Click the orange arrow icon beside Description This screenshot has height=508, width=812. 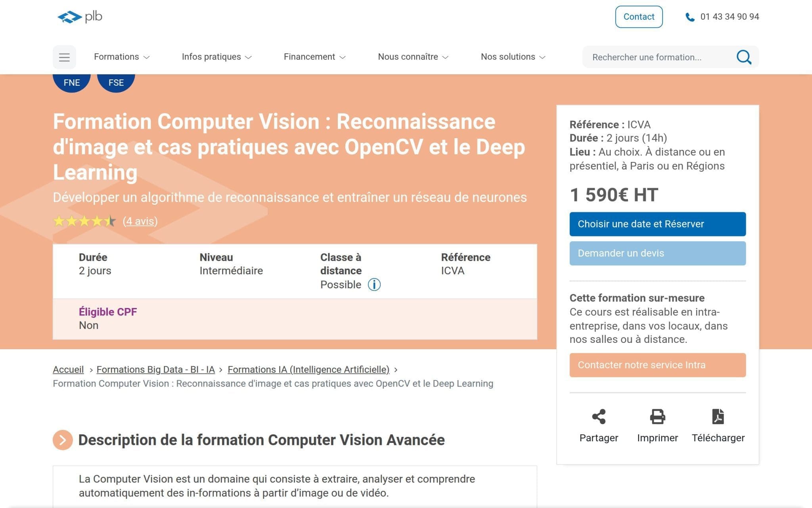(x=63, y=440)
